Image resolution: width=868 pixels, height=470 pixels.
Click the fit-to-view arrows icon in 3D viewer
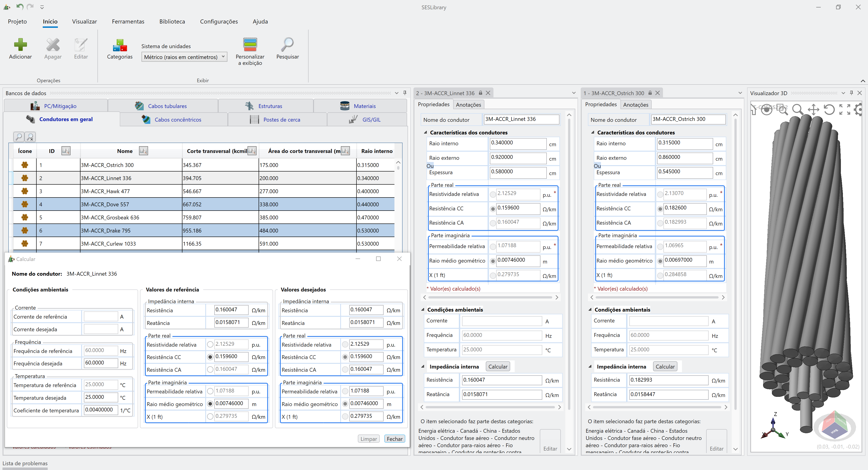tap(845, 109)
